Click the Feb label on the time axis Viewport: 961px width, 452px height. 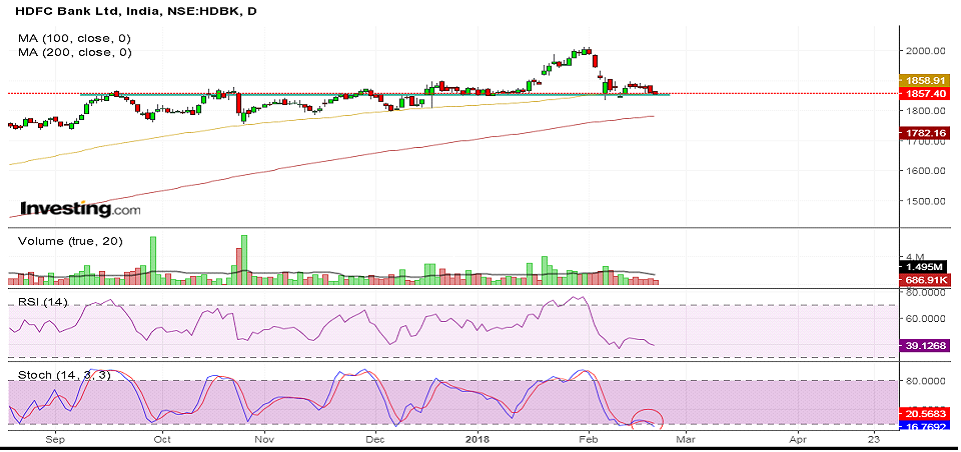point(588,439)
